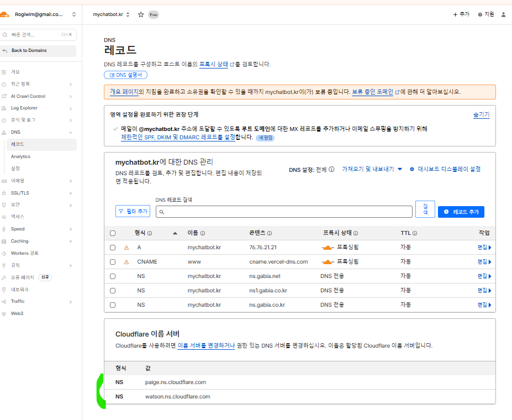Click info icon next to 형식 header
Screen dimensions: 512x420
point(150,233)
